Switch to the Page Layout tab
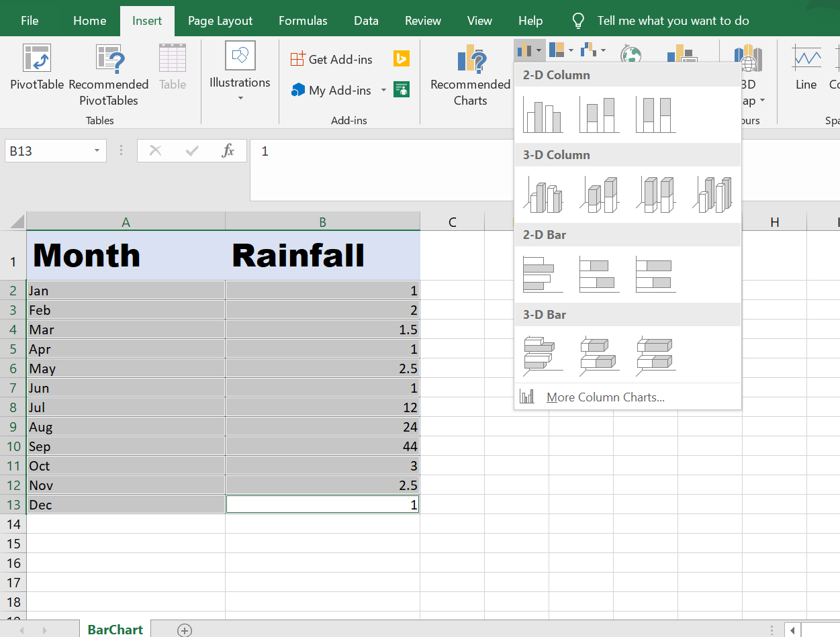 tap(220, 21)
